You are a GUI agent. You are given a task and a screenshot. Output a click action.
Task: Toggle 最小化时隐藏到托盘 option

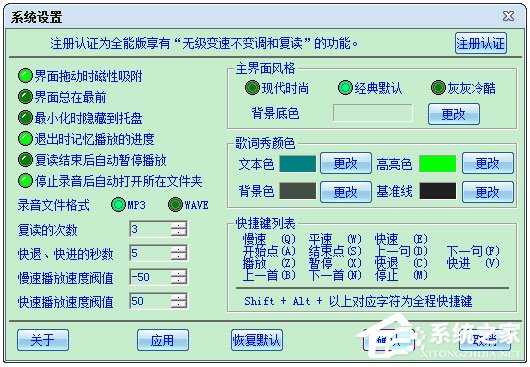[x=80, y=118]
